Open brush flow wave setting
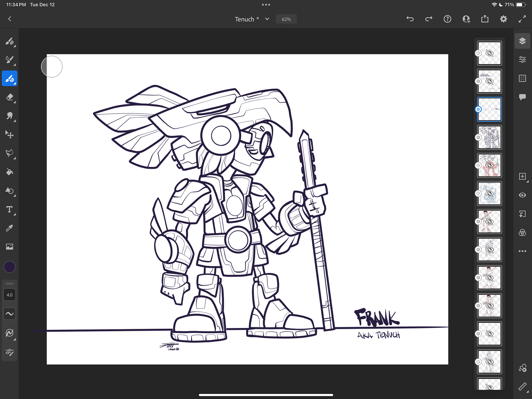Screen dimensions: 532x399 [x=10, y=314]
